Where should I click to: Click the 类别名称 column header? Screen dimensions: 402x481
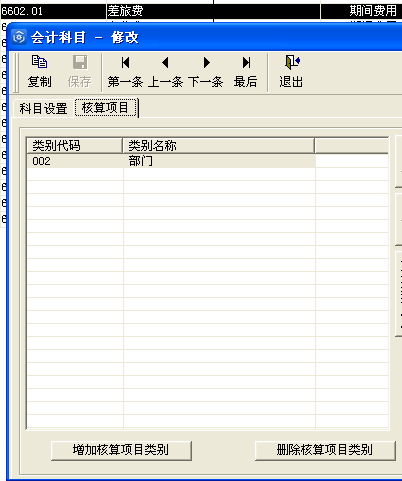point(218,146)
